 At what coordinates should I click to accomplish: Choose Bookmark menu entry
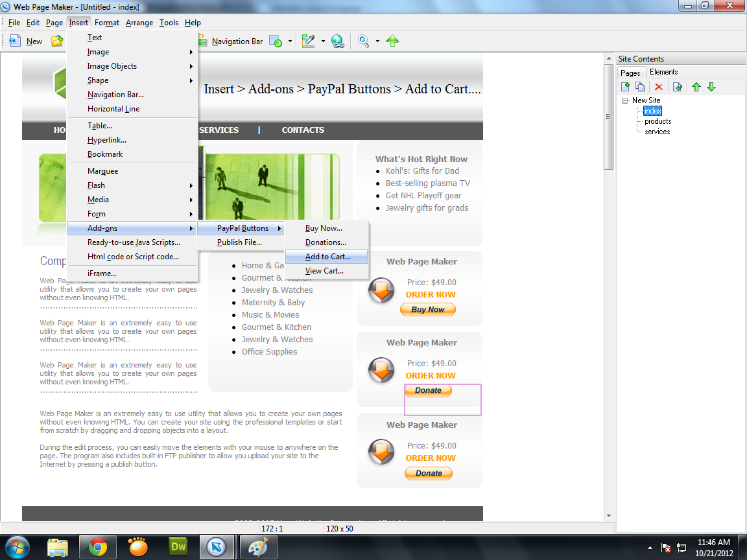[x=132, y=154]
